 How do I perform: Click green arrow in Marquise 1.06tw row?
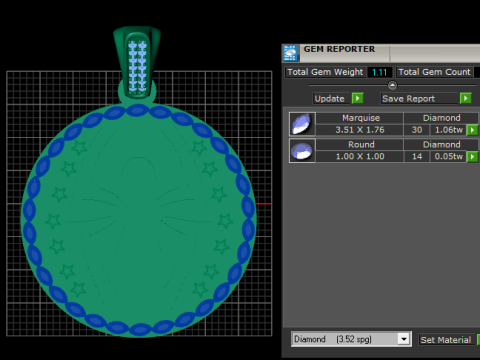472,130
